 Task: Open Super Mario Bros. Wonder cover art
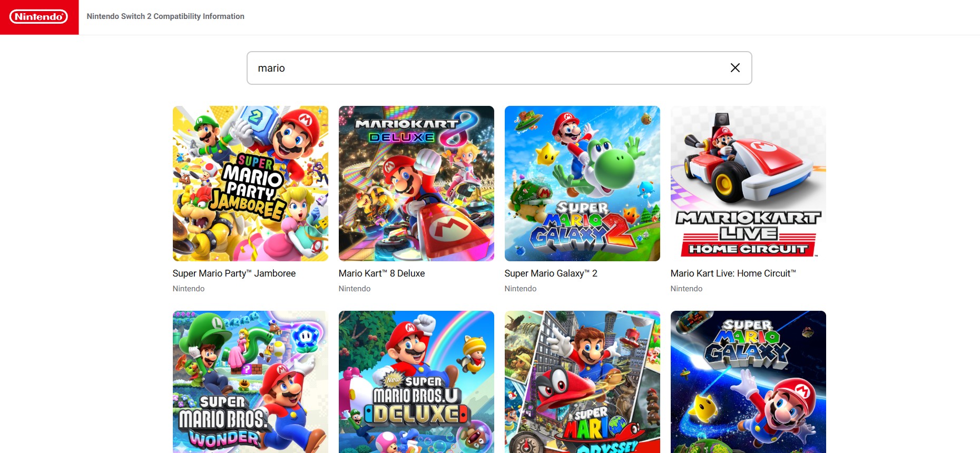pyautogui.click(x=250, y=382)
